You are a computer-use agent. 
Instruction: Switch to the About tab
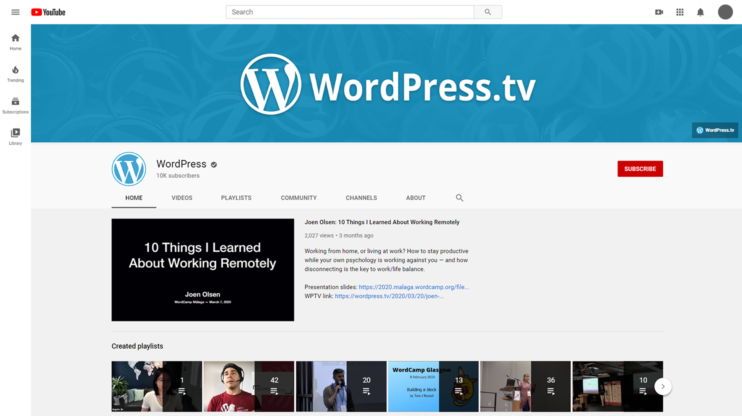pos(415,198)
